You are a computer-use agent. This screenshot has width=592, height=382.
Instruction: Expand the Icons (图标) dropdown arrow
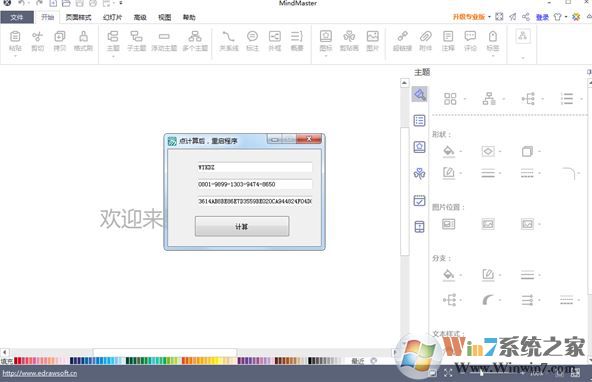[326, 56]
